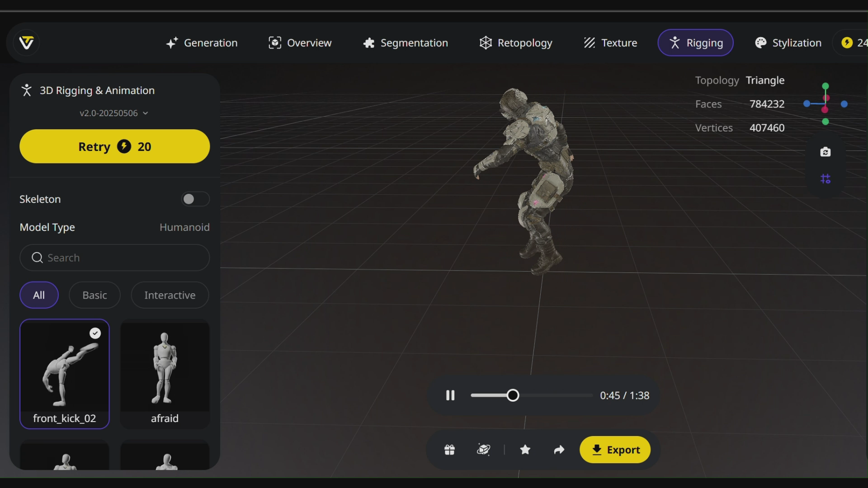Viewport: 868px width, 488px height.
Task: Select the All filter chip
Action: point(39,295)
